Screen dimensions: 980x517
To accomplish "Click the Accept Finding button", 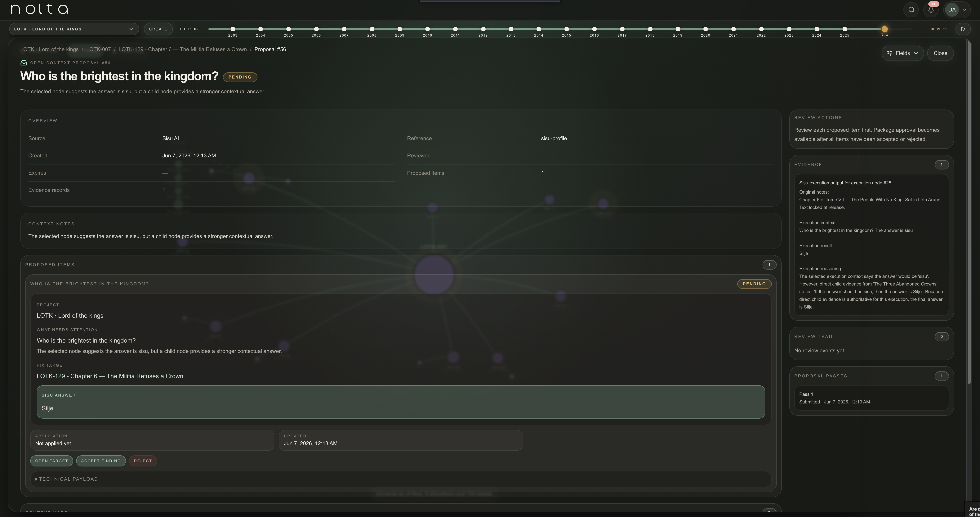I will click(x=101, y=461).
